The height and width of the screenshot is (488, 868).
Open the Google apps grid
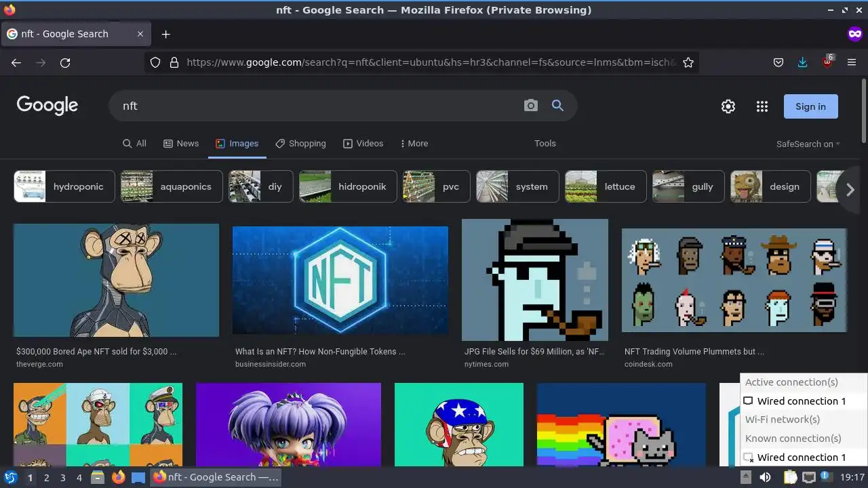(x=762, y=106)
